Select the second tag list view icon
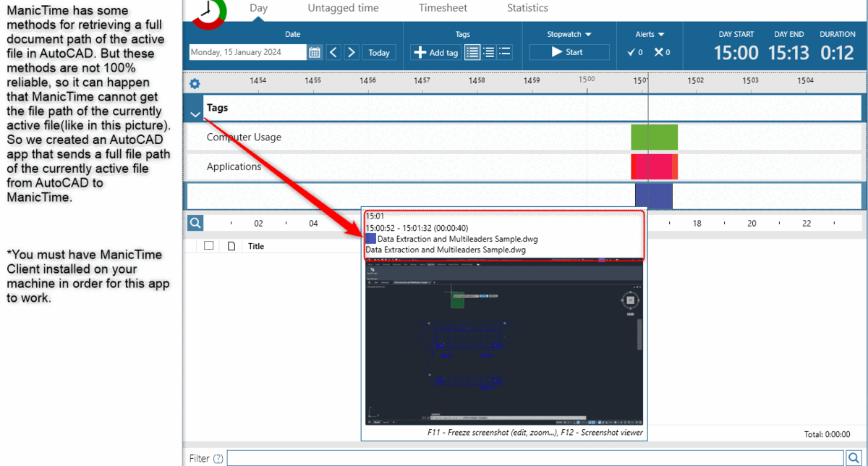Image resolution: width=868 pixels, height=466 pixels. 488,52
